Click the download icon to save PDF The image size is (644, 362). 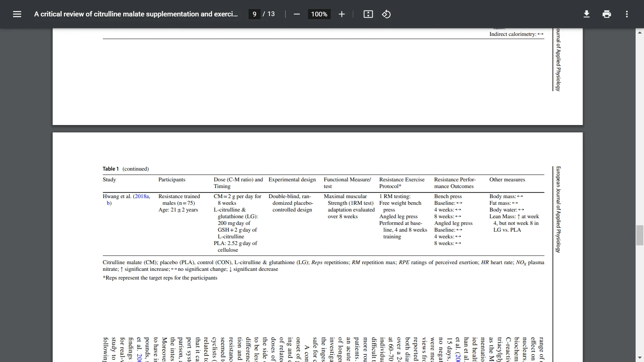click(x=586, y=14)
